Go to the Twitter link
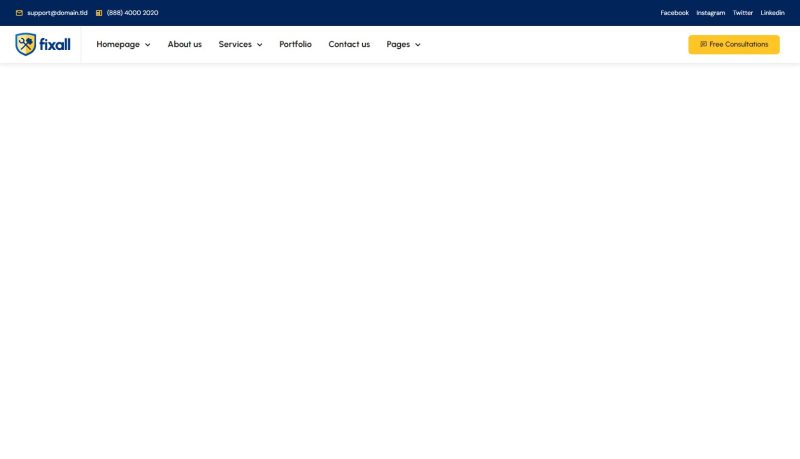Image resolution: width=800 pixels, height=459 pixels. click(x=742, y=13)
